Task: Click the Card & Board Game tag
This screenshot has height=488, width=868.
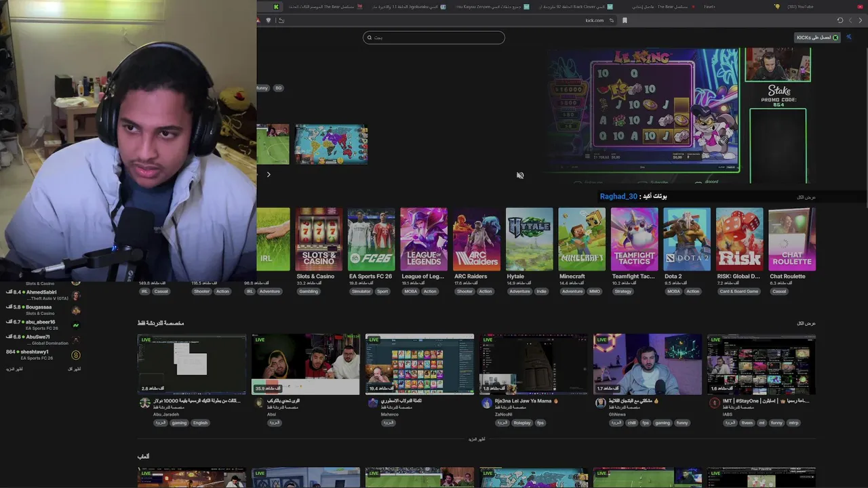Action: [739, 291]
